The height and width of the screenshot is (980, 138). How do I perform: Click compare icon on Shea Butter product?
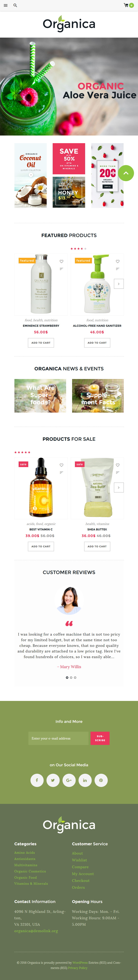click(118, 473)
